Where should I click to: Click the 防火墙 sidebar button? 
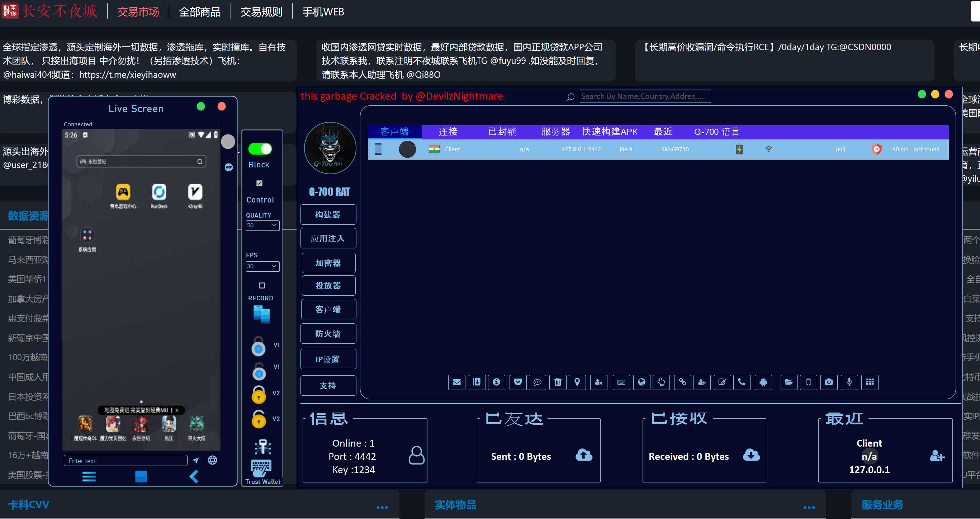tap(328, 334)
